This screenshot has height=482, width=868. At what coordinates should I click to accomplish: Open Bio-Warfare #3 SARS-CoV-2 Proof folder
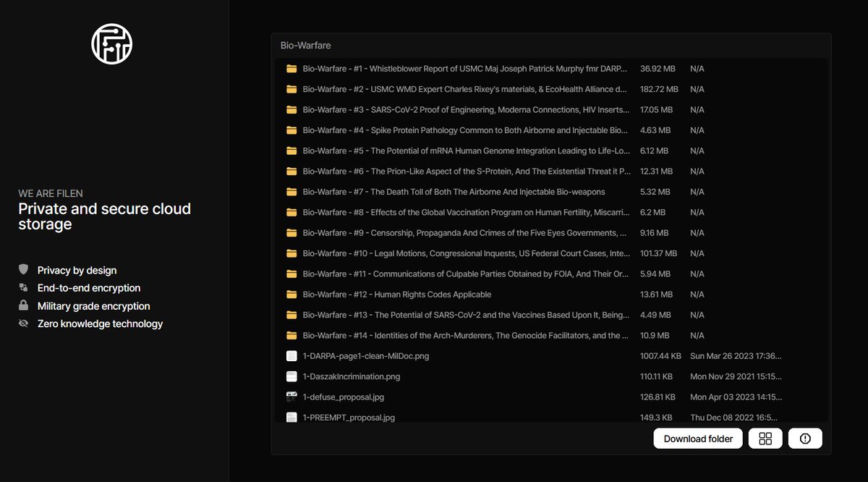coord(464,110)
